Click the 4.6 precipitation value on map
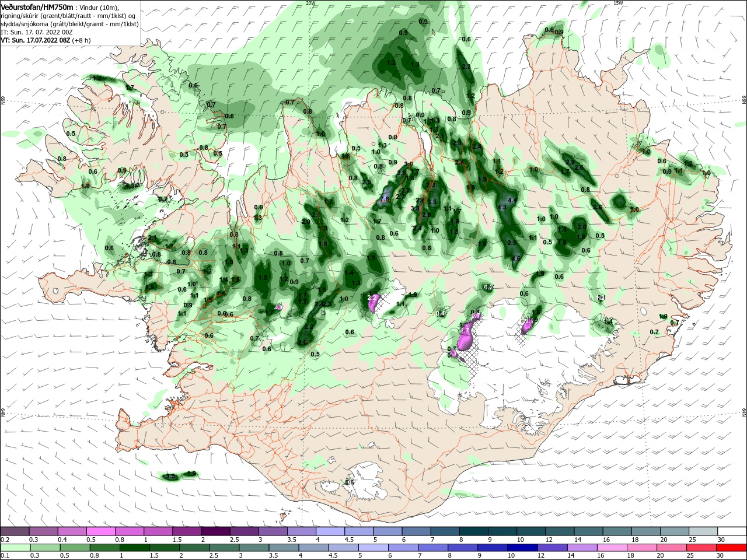The width and height of the screenshot is (747, 560). 516,258
